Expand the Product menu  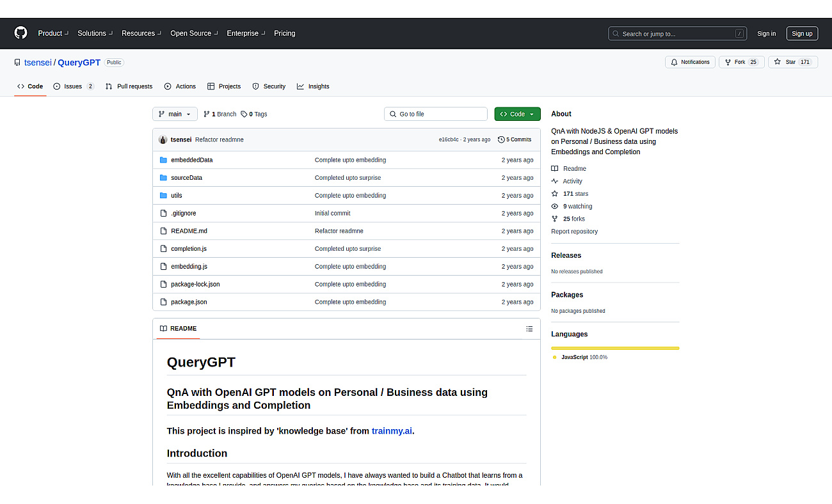click(52, 33)
